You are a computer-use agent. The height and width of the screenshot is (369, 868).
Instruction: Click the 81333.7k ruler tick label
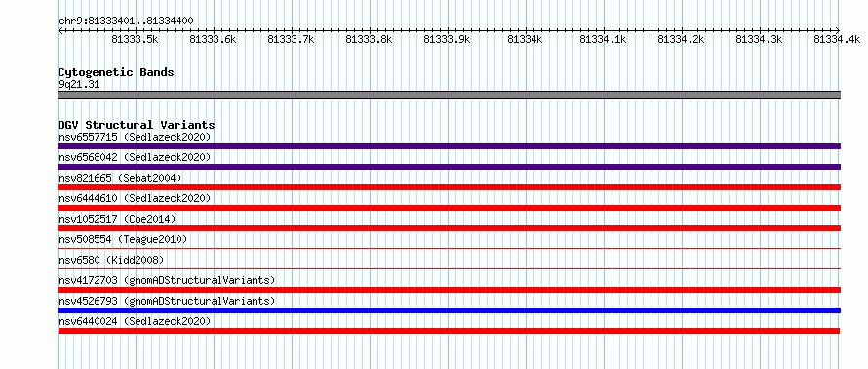point(292,40)
